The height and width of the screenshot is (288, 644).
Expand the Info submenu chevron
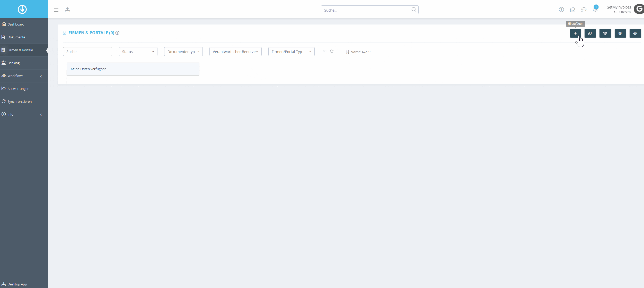tap(41, 115)
